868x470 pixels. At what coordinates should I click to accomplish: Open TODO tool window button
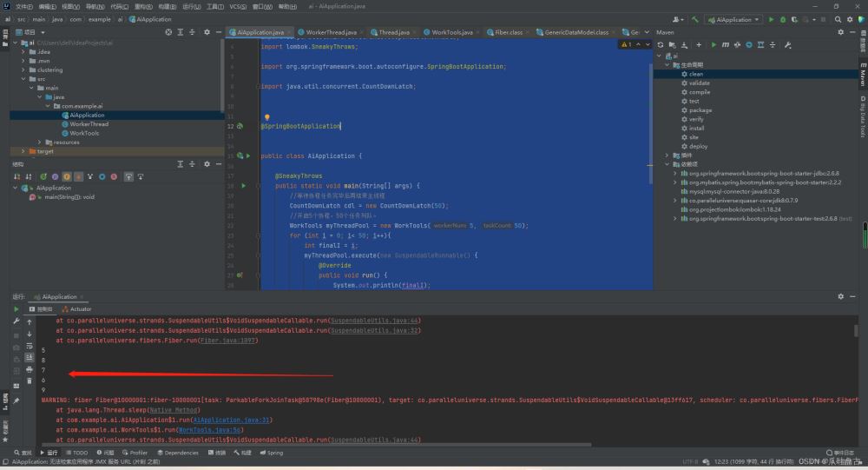point(76,453)
